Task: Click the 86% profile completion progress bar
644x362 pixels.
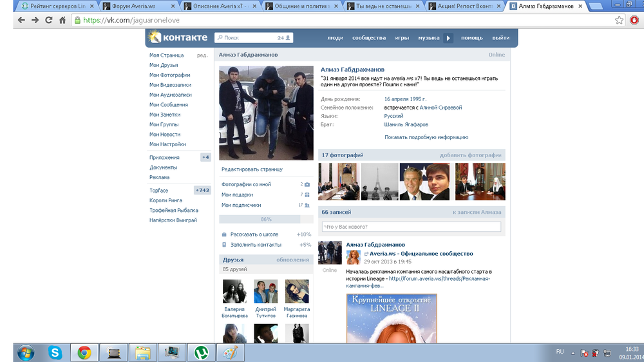Action: pyautogui.click(x=266, y=219)
